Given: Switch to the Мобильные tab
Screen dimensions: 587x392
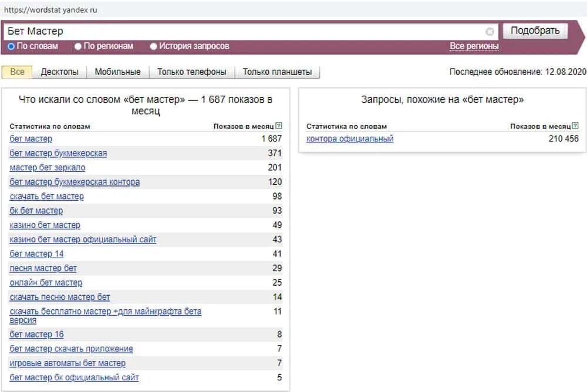Looking at the screenshot, I should [117, 72].
